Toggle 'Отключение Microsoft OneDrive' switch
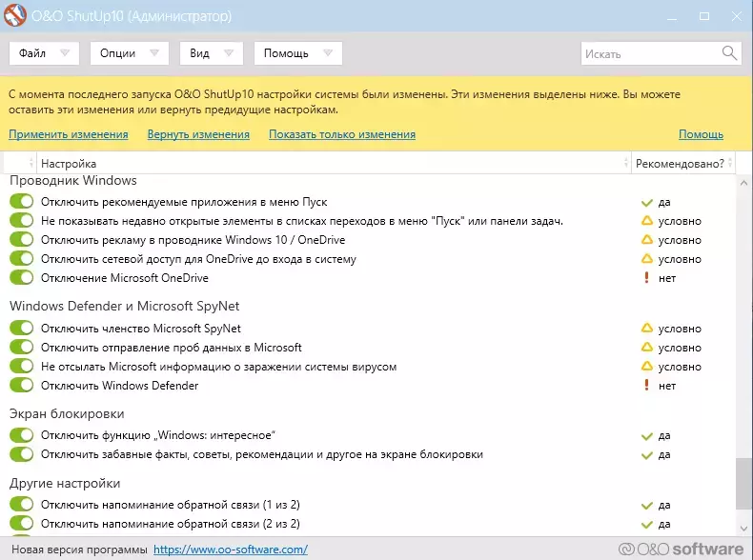 21,277
